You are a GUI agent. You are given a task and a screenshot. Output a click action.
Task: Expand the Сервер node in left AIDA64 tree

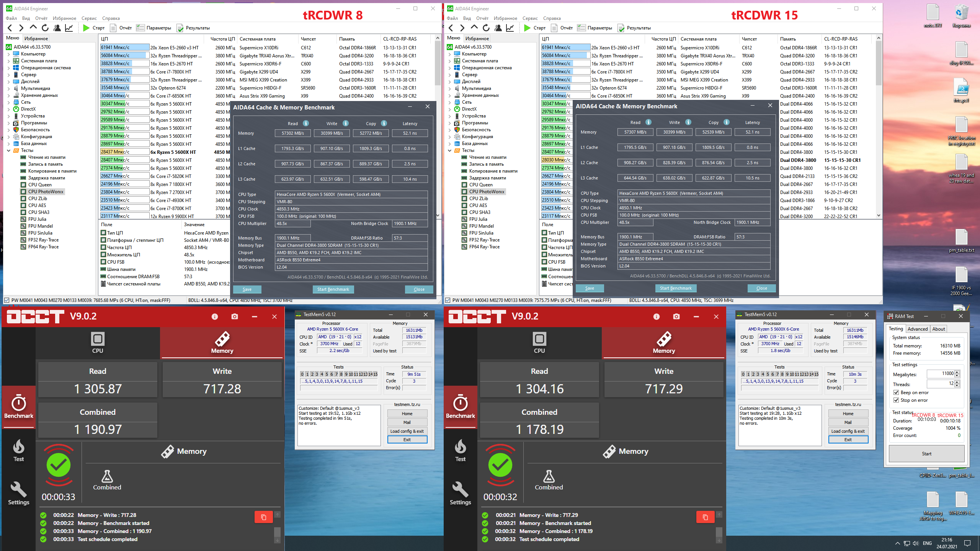click(9, 75)
